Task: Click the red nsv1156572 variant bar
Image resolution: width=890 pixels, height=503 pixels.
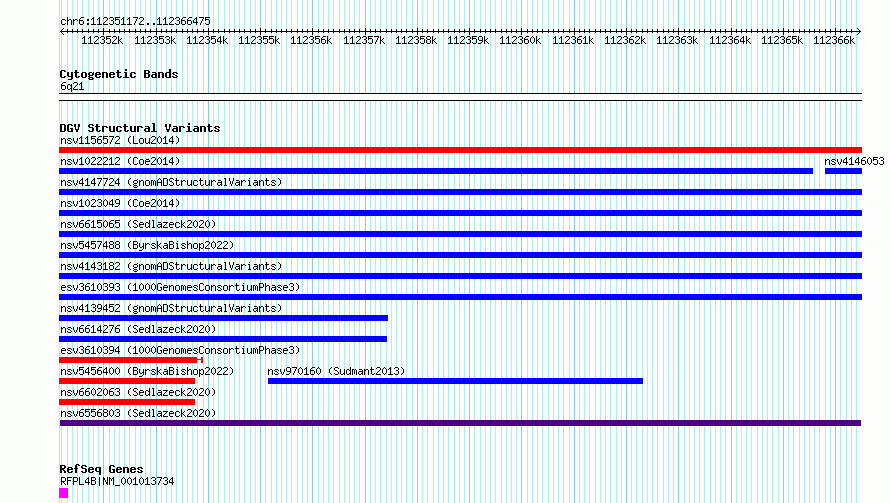Action: [460, 150]
